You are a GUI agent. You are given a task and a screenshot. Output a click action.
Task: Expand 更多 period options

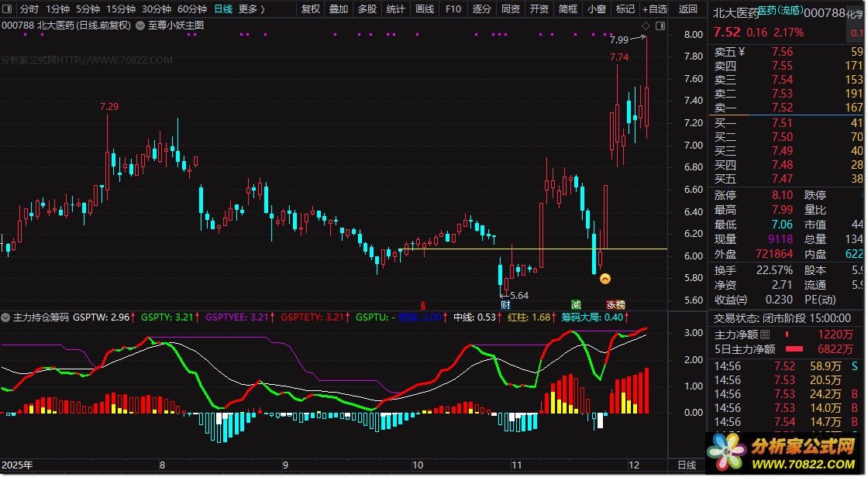tap(251, 9)
